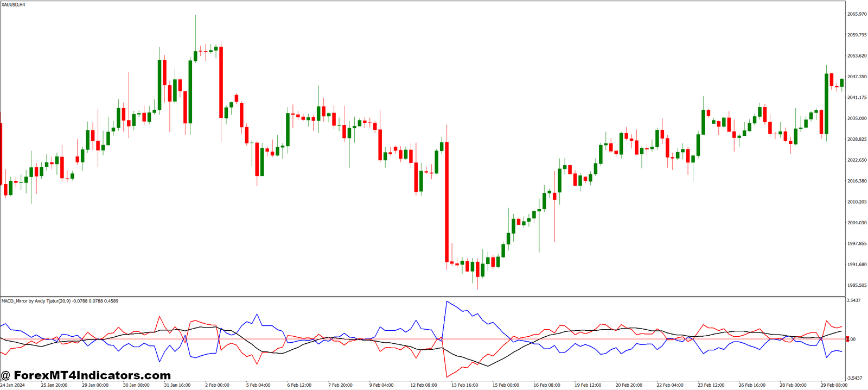Select the 13 Feb 16:00 time axis label
The height and width of the screenshot is (390, 868).
pos(465,385)
